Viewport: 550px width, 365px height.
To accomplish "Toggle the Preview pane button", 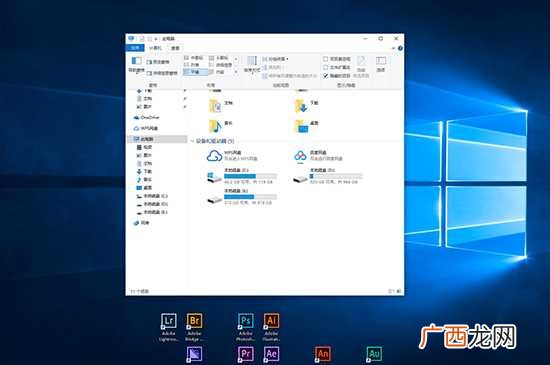I will 157,62.
